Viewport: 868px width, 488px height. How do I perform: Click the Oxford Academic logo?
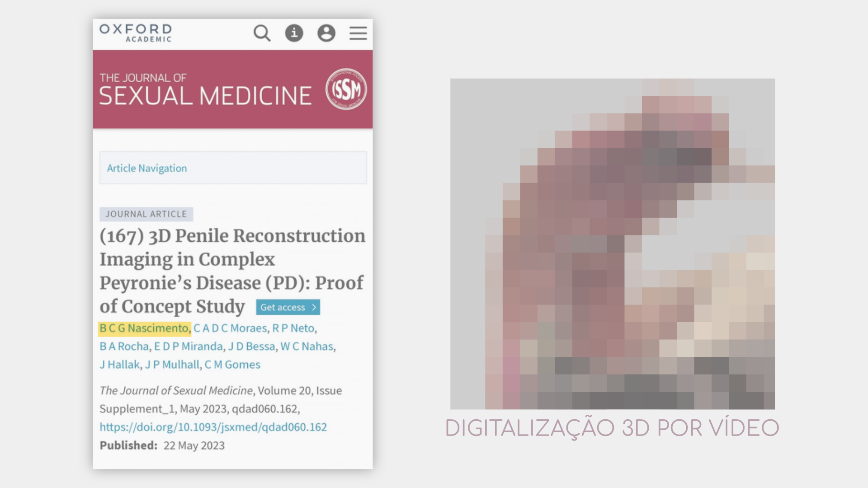click(136, 33)
